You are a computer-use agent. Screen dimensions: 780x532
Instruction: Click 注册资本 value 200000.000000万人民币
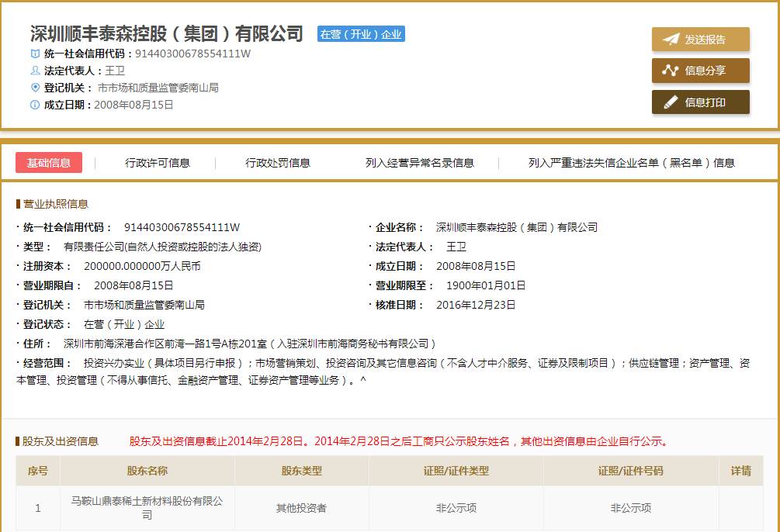click(142, 266)
